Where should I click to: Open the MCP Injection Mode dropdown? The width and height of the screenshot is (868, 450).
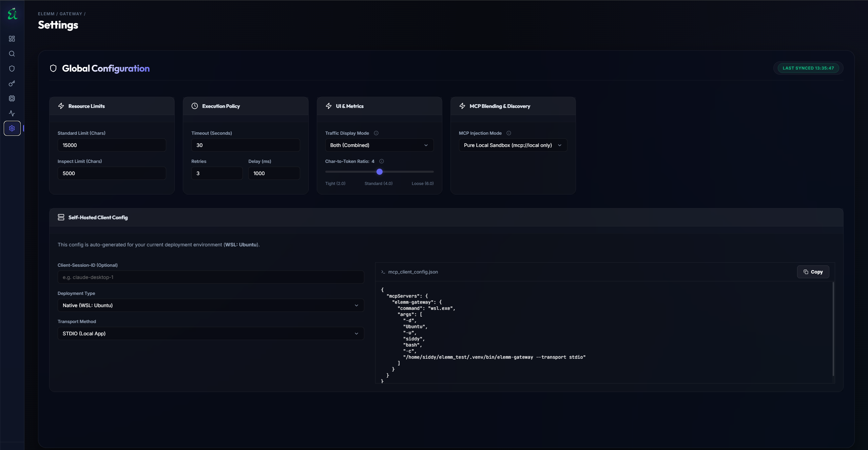(513, 145)
